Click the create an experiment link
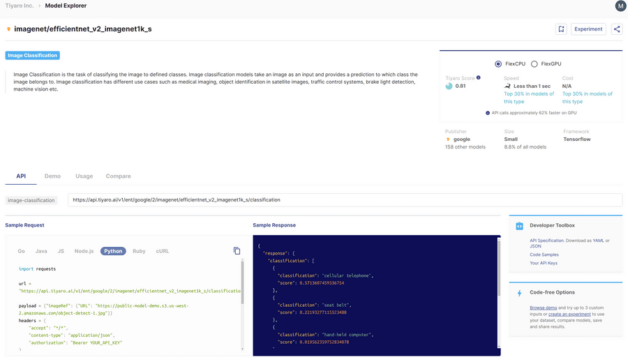Image resolution: width=628 pixels, height=364 pixels. click(569, 314)
